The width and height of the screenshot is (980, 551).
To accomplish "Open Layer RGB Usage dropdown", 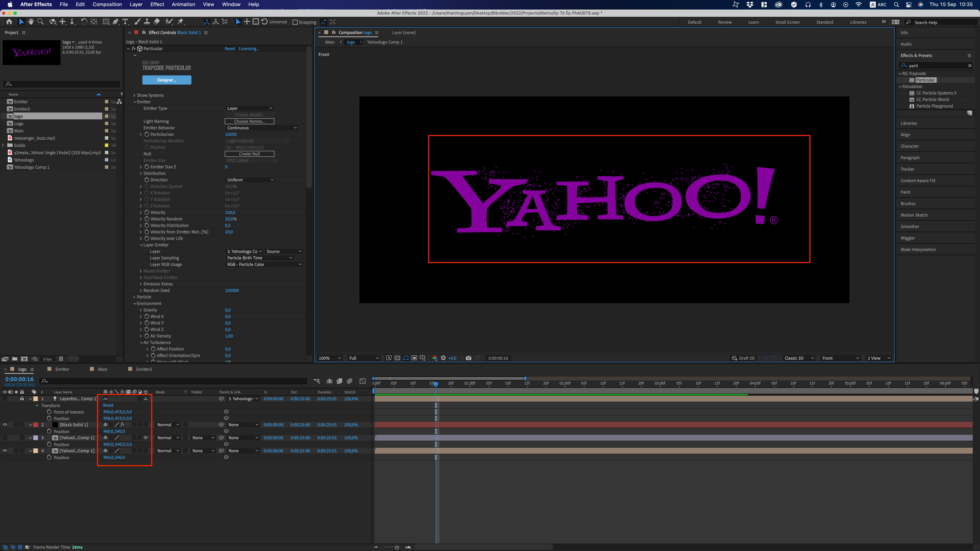I will point(264,264).
